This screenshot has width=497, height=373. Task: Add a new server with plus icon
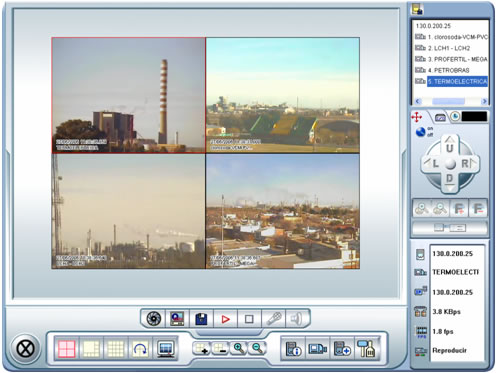pos(342,349)
